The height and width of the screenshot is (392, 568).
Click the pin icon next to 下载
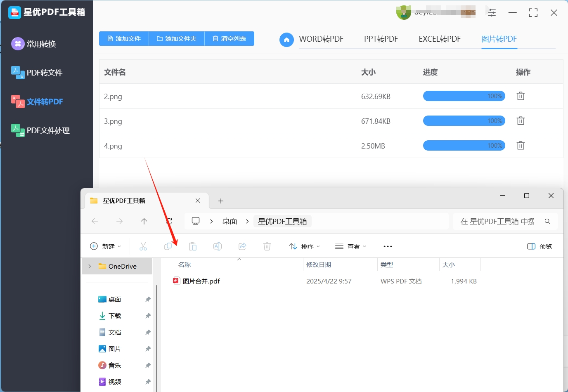click(148, 316)
